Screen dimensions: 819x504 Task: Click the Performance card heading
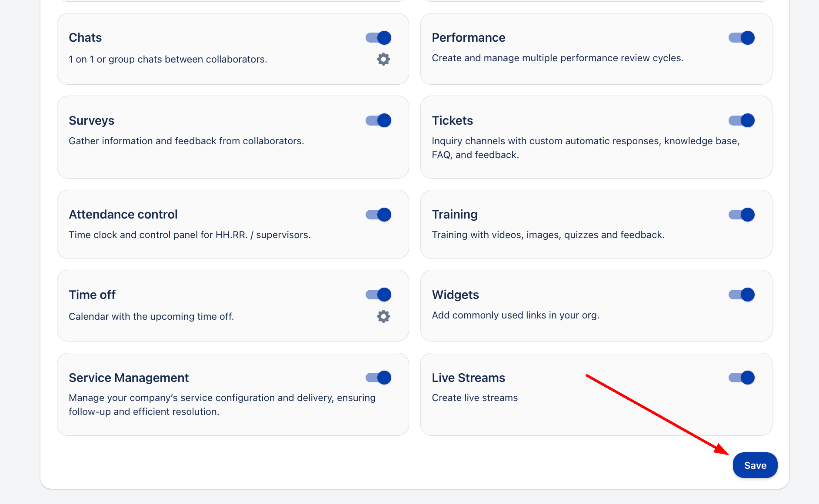point(468,38)
